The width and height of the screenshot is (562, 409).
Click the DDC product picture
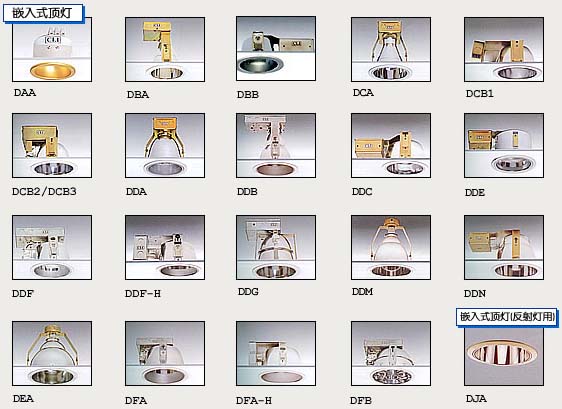[x=391, y=146]
